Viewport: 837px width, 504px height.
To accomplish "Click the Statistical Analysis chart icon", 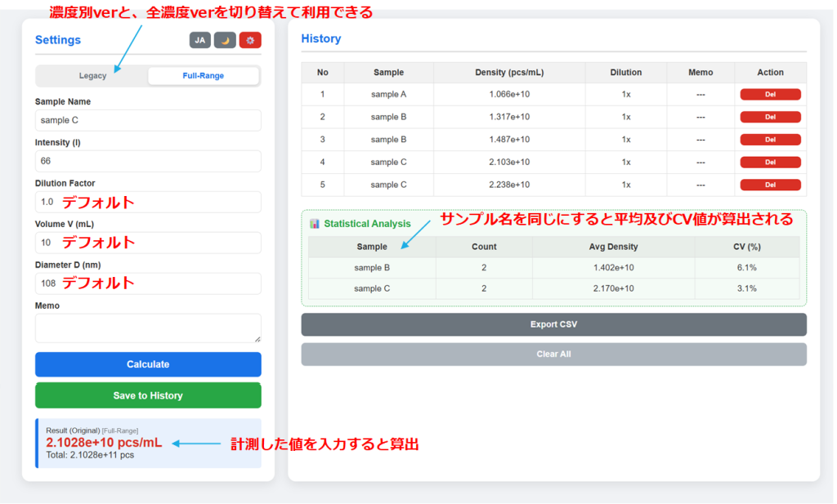I will (x=315, y=224).
